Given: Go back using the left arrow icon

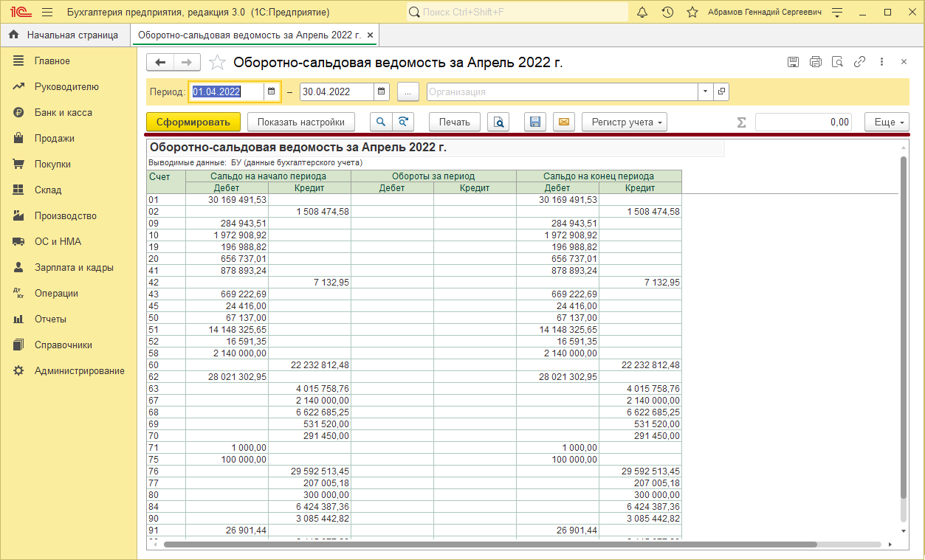Looking at the screenshot, I should [159, 62].
